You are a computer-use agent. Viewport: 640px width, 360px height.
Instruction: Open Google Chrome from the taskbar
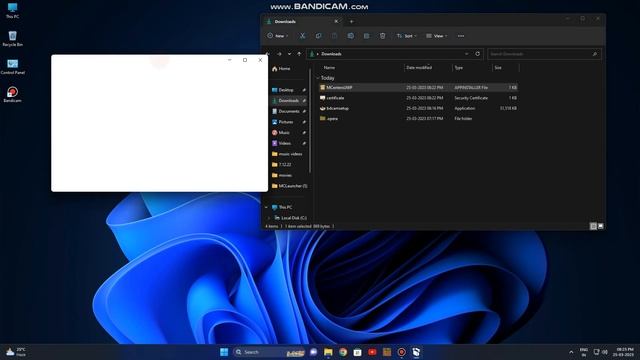[343, 352]
